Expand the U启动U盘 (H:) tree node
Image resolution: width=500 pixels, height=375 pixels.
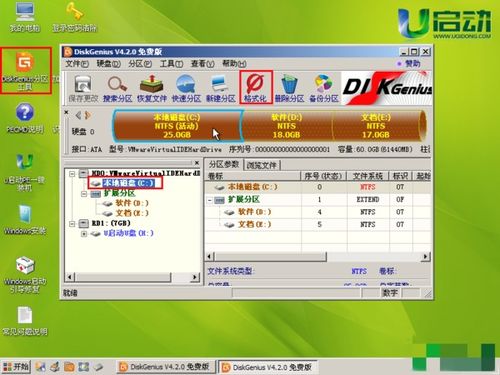[84, 234]
